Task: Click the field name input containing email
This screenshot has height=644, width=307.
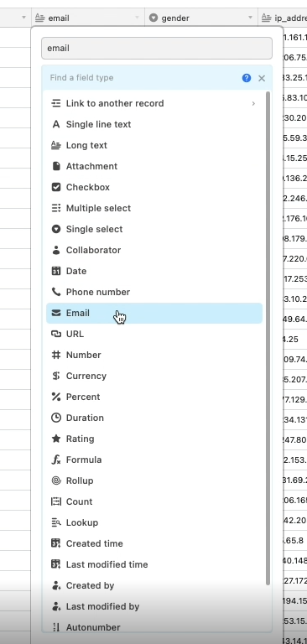Action: (x=157, y=48)
